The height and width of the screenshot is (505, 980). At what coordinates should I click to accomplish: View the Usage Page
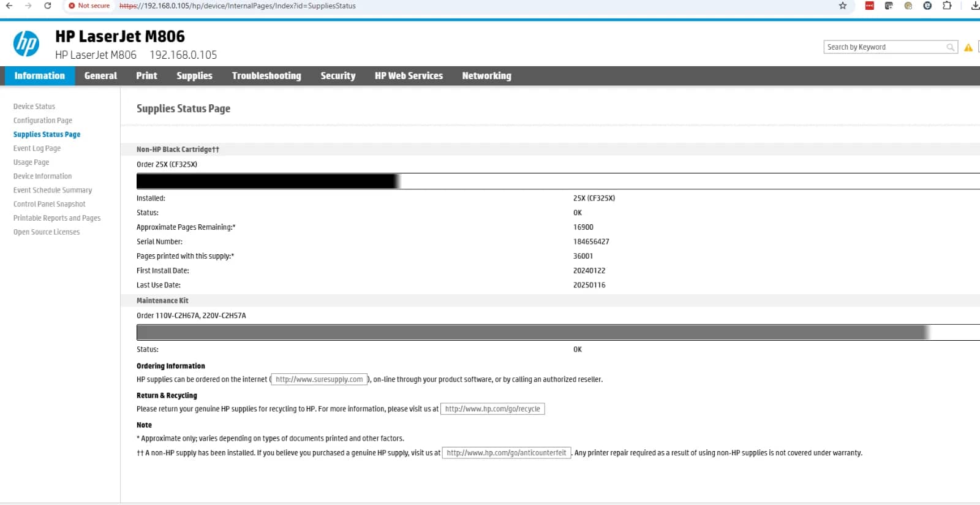pyautogui.click(x=31, y=162)
